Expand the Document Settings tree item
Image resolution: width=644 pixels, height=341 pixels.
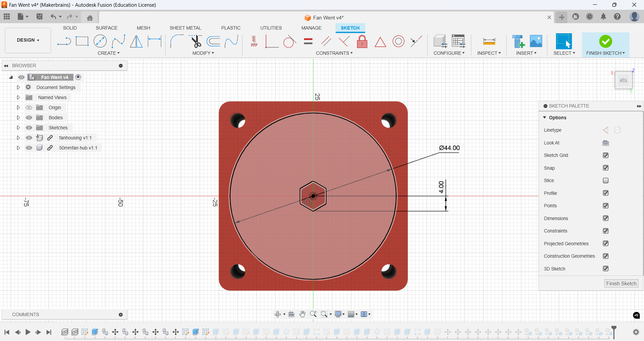coord(18,87)
